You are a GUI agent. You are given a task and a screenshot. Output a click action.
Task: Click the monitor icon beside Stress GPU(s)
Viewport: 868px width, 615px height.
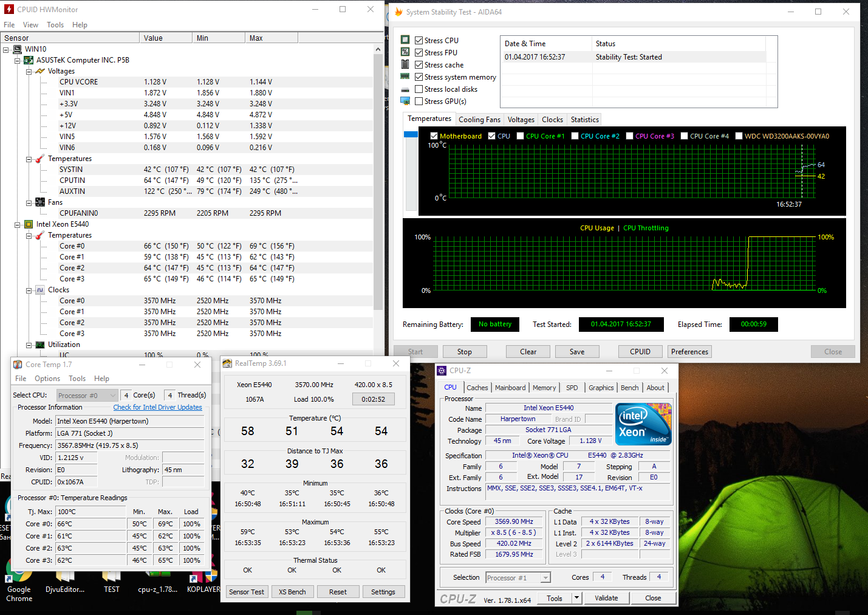click(405, 101)
